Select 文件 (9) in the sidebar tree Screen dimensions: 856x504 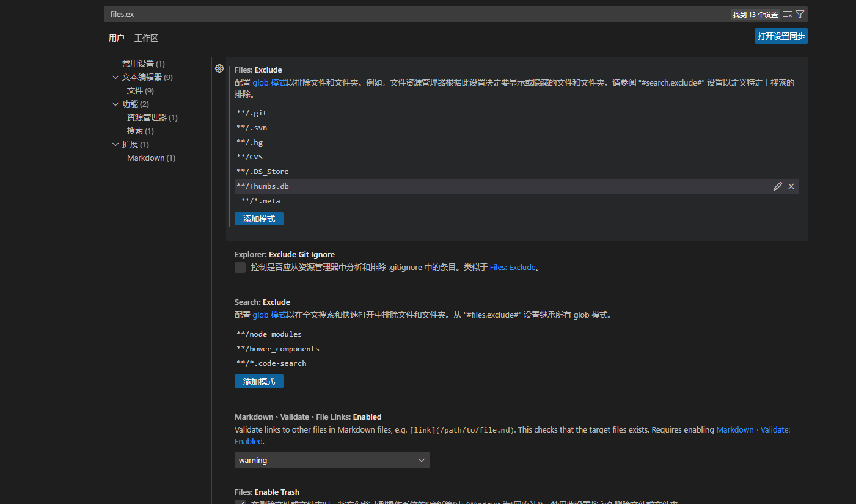[141, 90]
